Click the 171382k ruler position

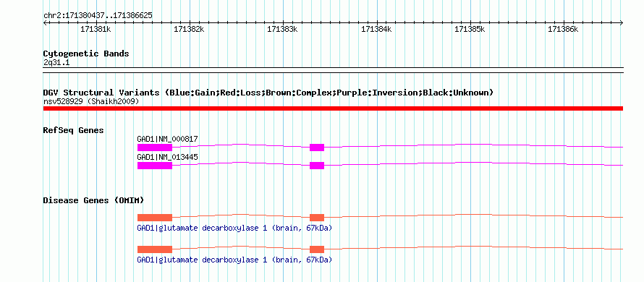(x=189, y=29)
